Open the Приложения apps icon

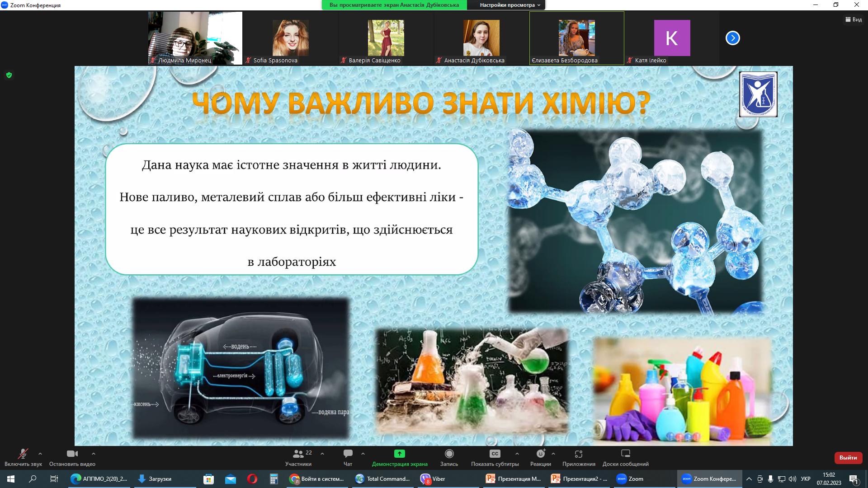(579, 454)
